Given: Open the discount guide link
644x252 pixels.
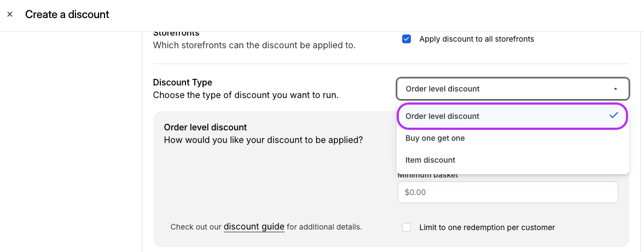Looking at the screenshot, I should [254, 226].
